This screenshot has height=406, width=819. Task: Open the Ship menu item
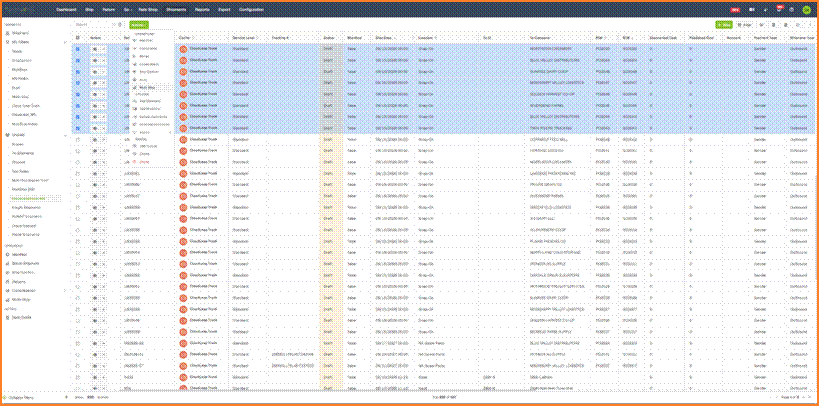point(90,9)
